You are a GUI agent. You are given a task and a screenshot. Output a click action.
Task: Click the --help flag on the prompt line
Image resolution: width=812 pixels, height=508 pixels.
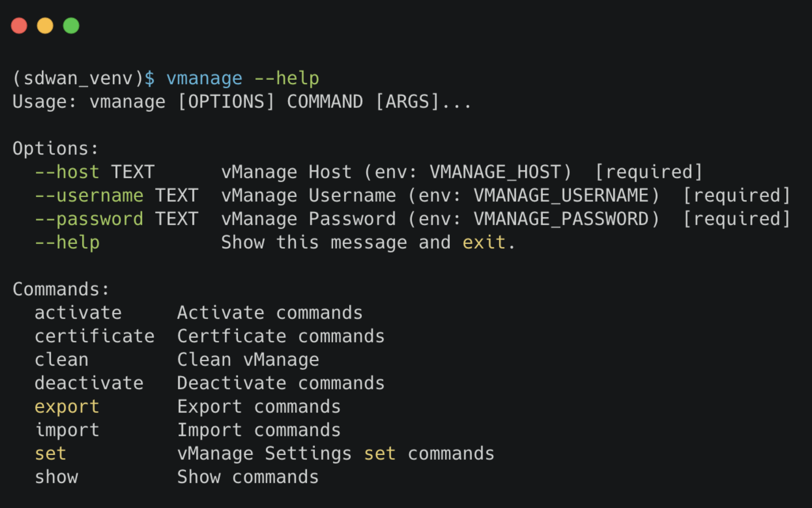point(286,78)
